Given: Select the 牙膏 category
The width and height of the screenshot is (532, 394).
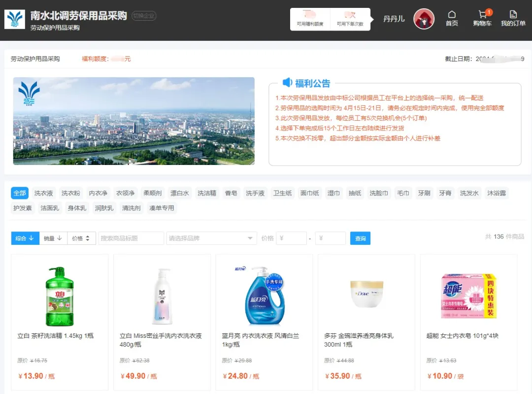Looking at the screenshot, I should [x=445, y=193].
